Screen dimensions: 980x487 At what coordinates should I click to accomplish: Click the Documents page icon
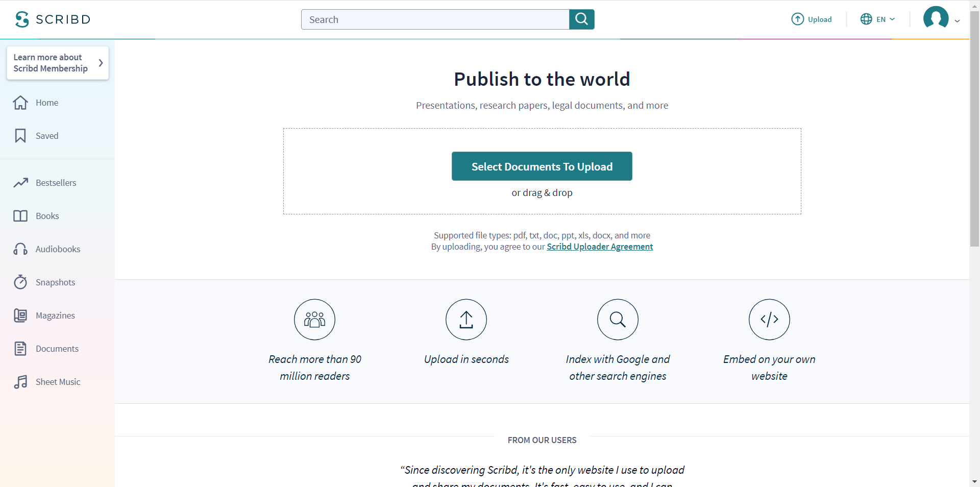tap(20, 349)
